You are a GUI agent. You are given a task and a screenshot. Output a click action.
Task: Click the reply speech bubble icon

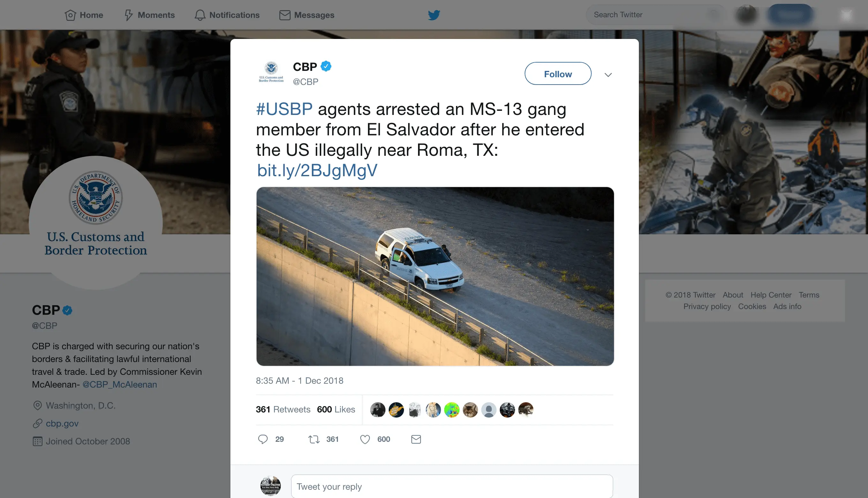point(263,439)
